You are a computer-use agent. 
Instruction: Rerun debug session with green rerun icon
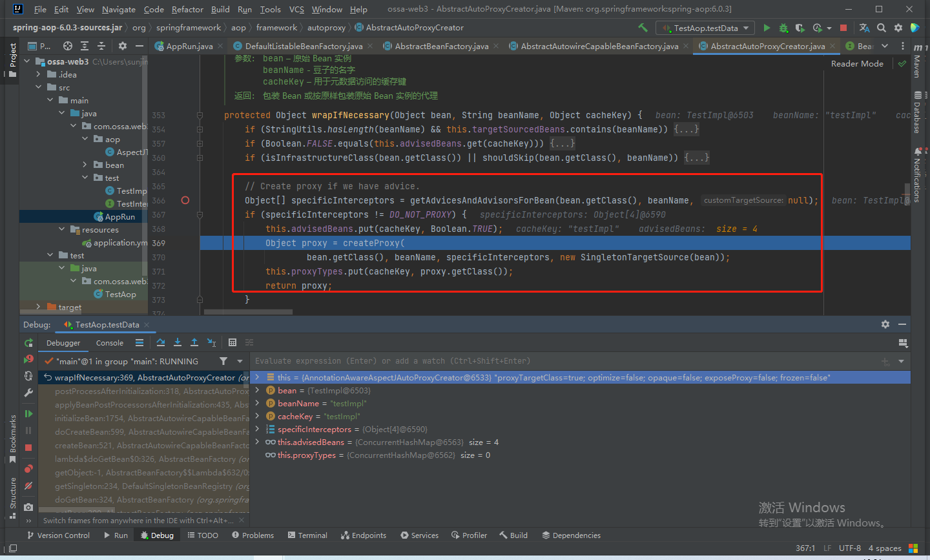click(x=28, y=343)
